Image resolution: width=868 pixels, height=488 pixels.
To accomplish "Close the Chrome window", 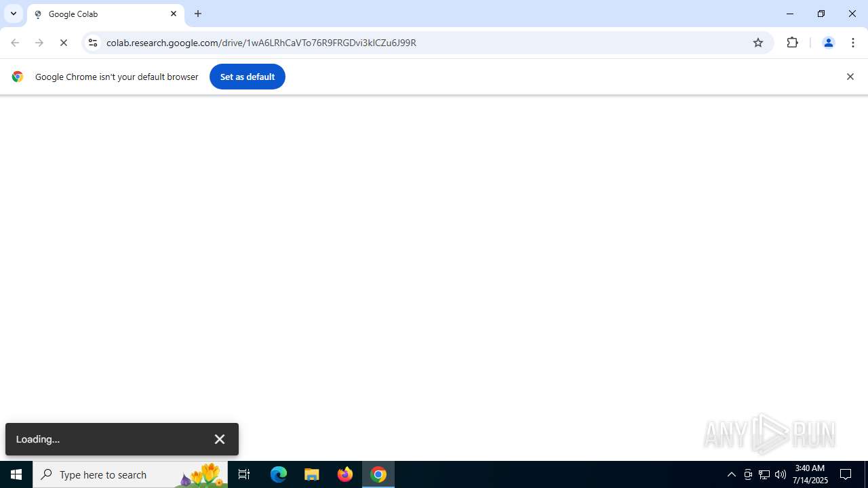I will tap(852, 14).
